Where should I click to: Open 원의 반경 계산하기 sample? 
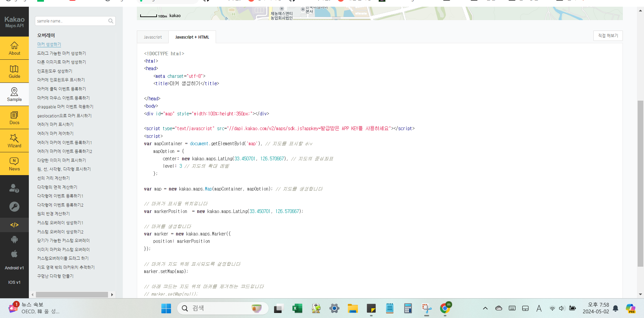point(53,214)
